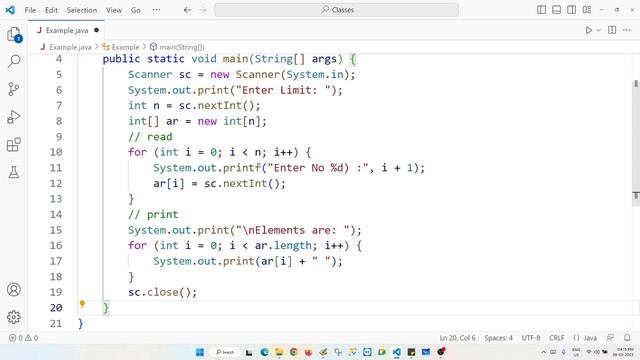Click the feedback icon in status bar

[610, 338]
